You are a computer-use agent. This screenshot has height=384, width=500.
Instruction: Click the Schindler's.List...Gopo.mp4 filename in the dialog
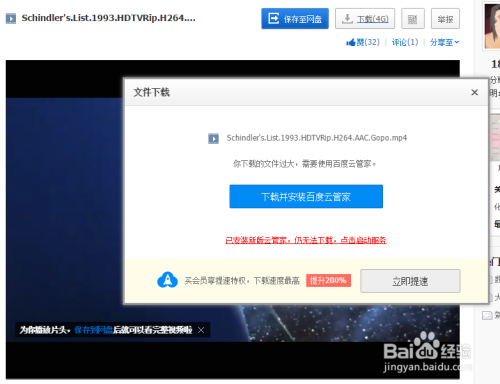(317, 138)
